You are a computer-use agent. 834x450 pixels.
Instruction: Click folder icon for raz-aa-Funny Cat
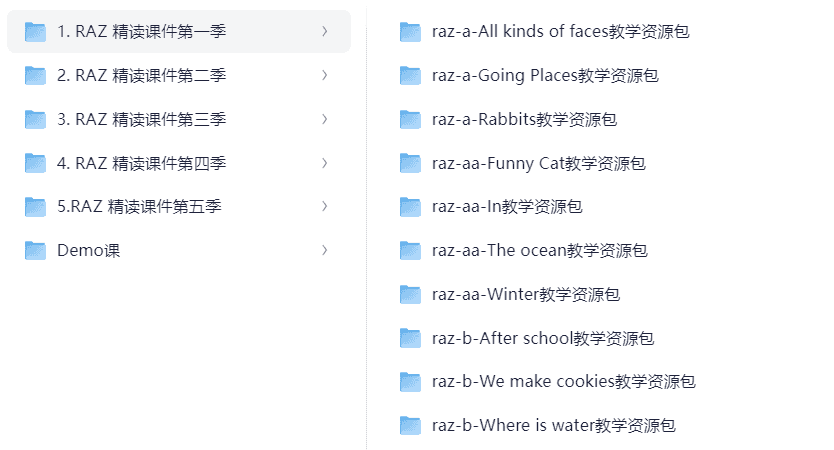point(410,163)
